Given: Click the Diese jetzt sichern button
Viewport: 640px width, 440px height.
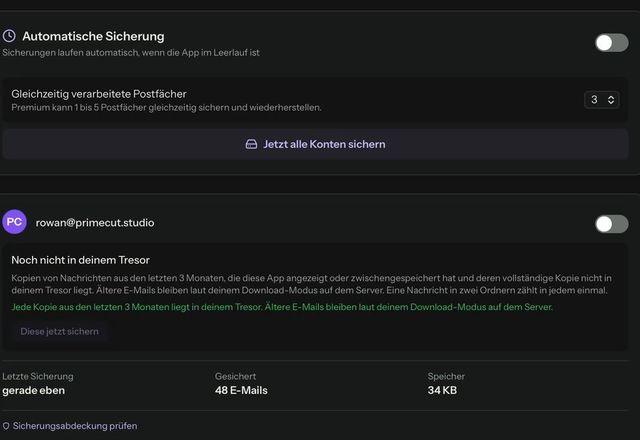Looking at the screenshot, I should 60,331.
